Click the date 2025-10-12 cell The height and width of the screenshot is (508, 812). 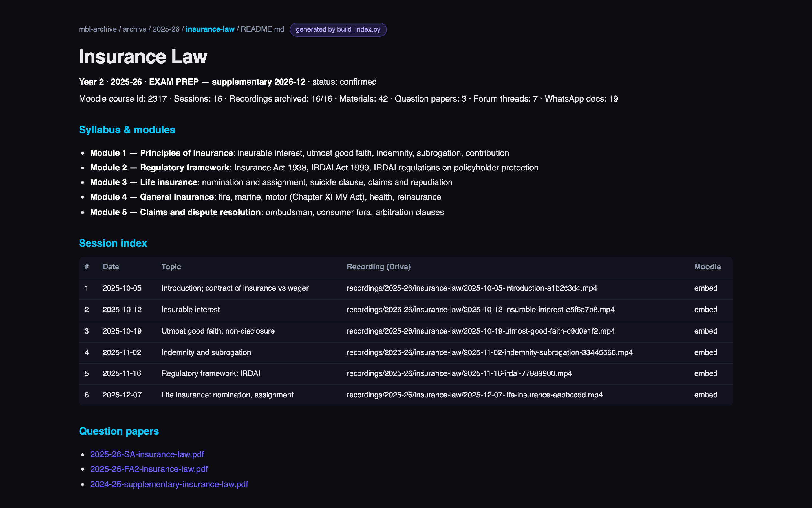click(122, 310)
